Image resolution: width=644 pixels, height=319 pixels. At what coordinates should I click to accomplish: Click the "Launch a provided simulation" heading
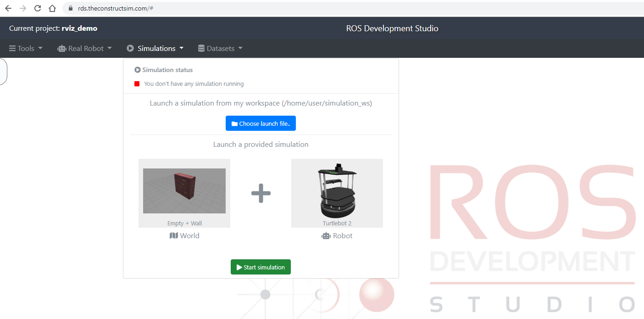261,145
